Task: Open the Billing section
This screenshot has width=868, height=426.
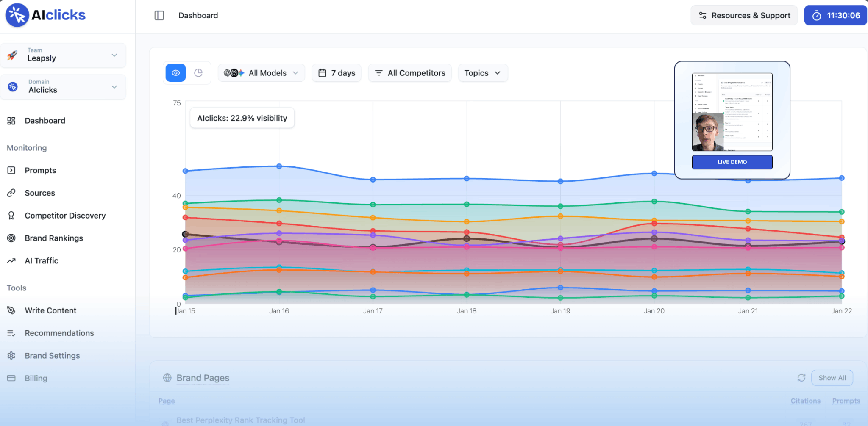Action: [x=36, y=378]
